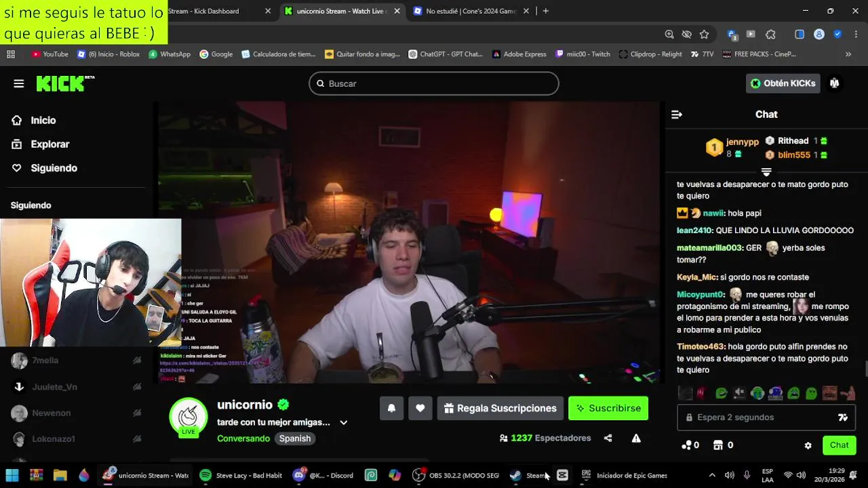Open Siguiendo in sidebar

tap(45, 167)
